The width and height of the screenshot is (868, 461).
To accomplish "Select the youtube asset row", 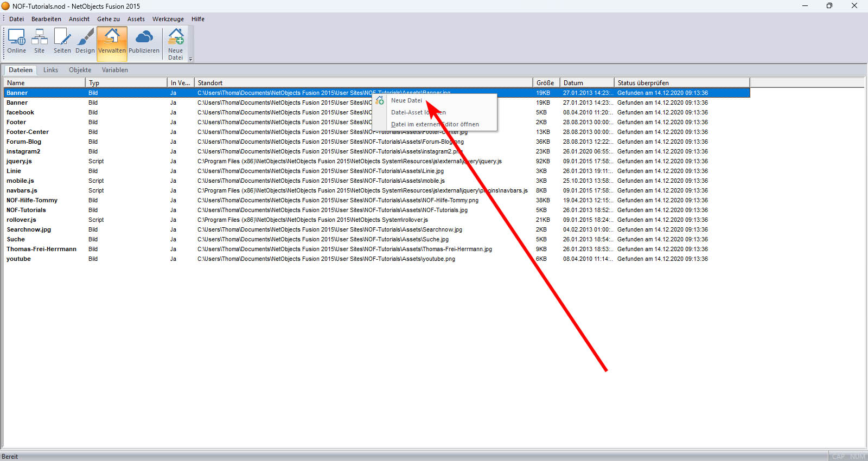I will [18, 259].
